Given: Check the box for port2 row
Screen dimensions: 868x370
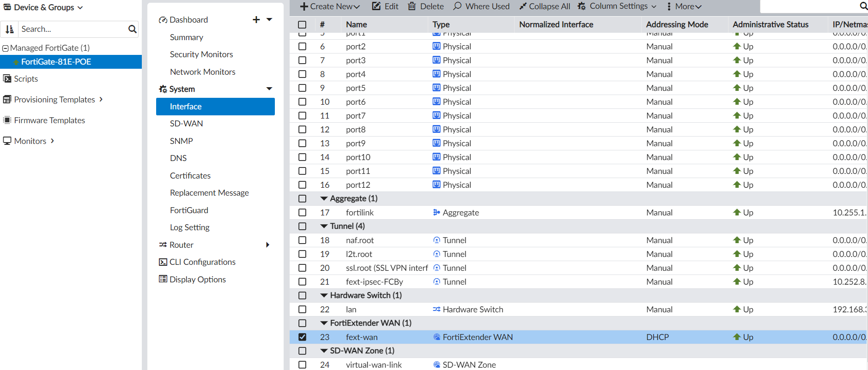Looking at the screenshot, I should click(302, 46).
